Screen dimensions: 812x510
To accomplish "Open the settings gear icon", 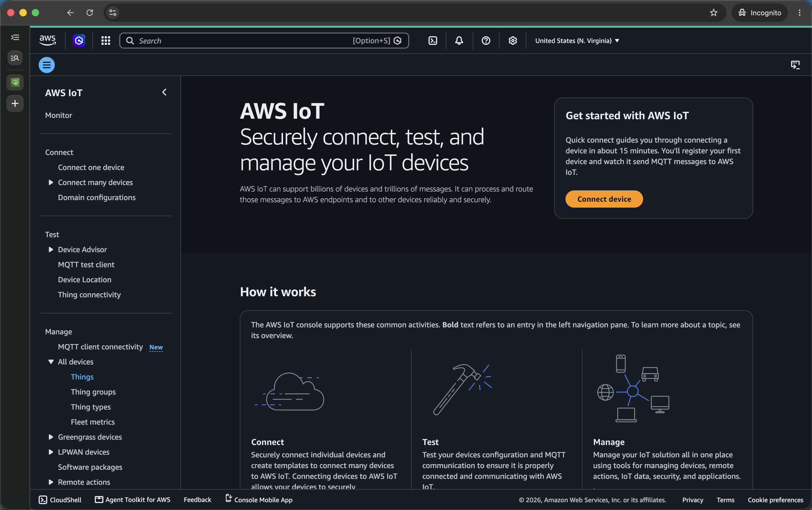I will (513, 41).
